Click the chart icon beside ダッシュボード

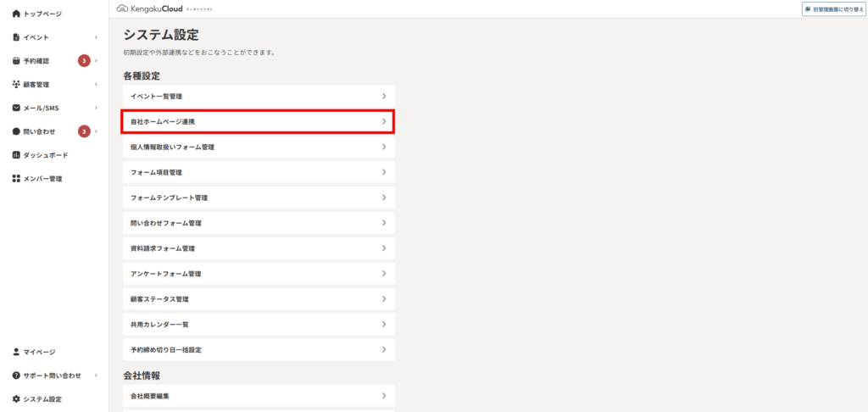[x=16, y=155]
